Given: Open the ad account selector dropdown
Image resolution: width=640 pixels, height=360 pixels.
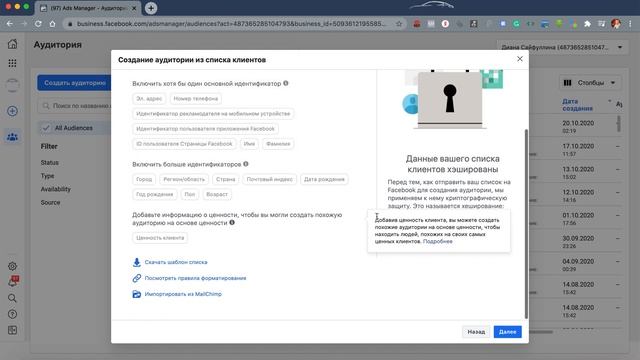Looking at the screenshot, I should pos(562,47).
